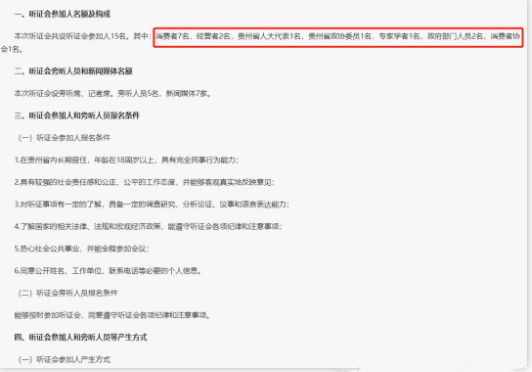Click the phrase '消费者7名'
532x372 pixels.
(x=172, y=36)
